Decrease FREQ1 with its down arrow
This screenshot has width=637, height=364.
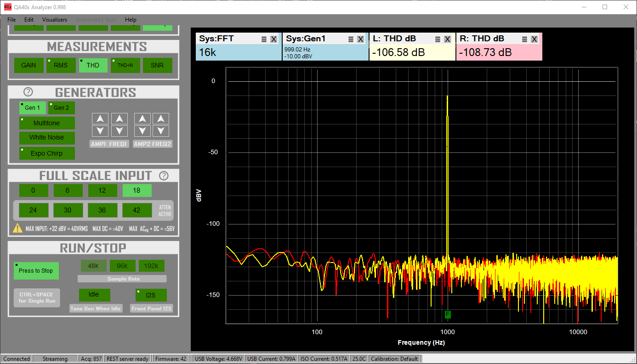tap(119, 131)
